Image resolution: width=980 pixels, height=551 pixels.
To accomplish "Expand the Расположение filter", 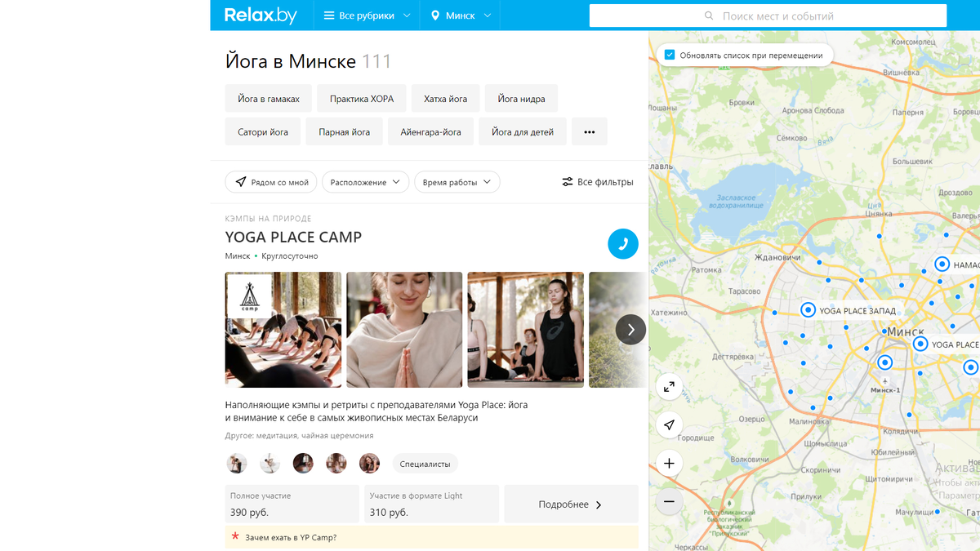I will [x=365, y=182].
